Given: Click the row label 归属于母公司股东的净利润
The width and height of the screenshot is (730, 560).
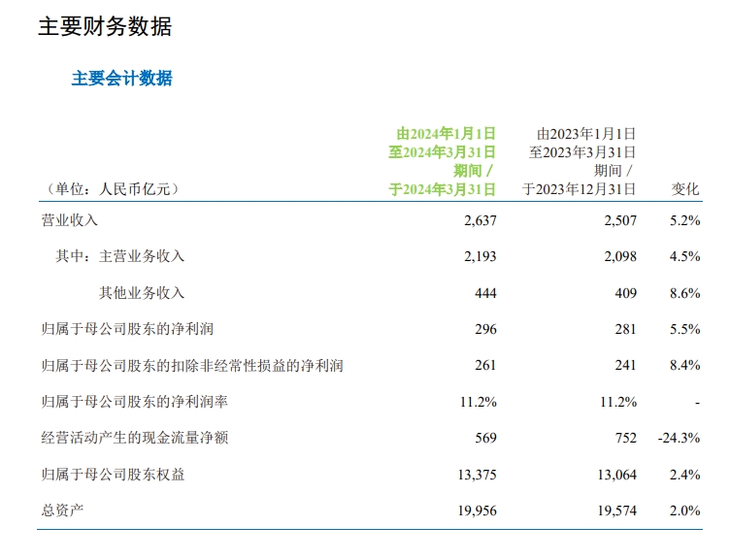Looking at the screenshot, I should (127, 329).
